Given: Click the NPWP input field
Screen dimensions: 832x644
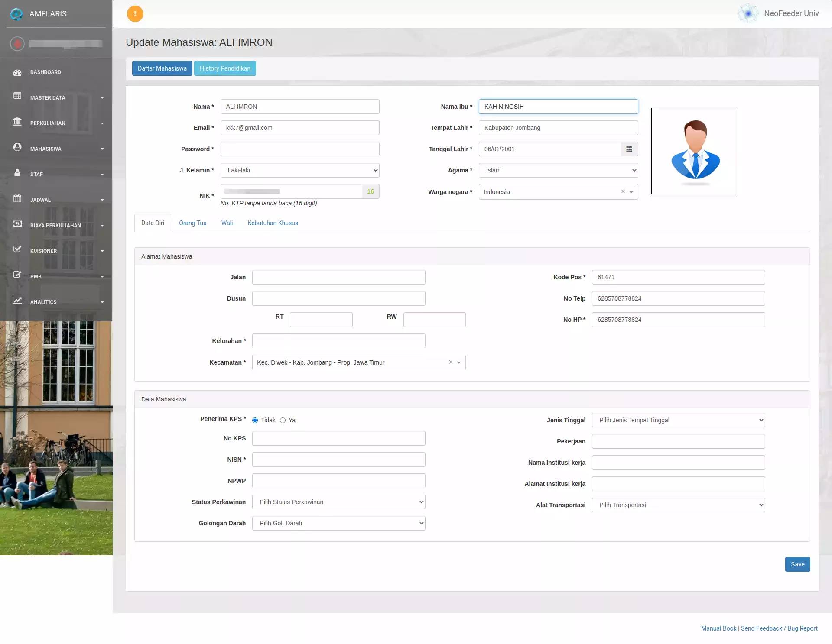Looking at the screenshot, I should [x=338, y=481].
